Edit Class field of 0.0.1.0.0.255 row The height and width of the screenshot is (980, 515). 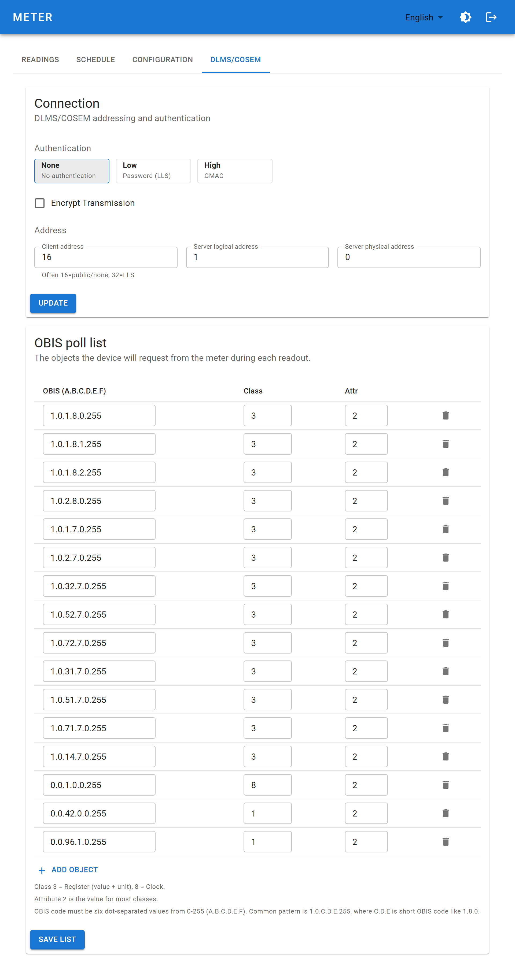[268, 785]
